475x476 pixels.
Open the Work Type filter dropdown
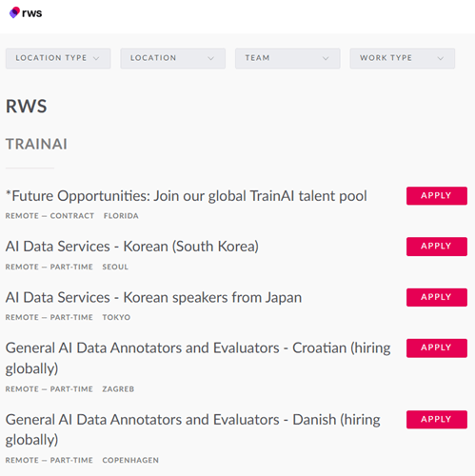pos(403,58)
